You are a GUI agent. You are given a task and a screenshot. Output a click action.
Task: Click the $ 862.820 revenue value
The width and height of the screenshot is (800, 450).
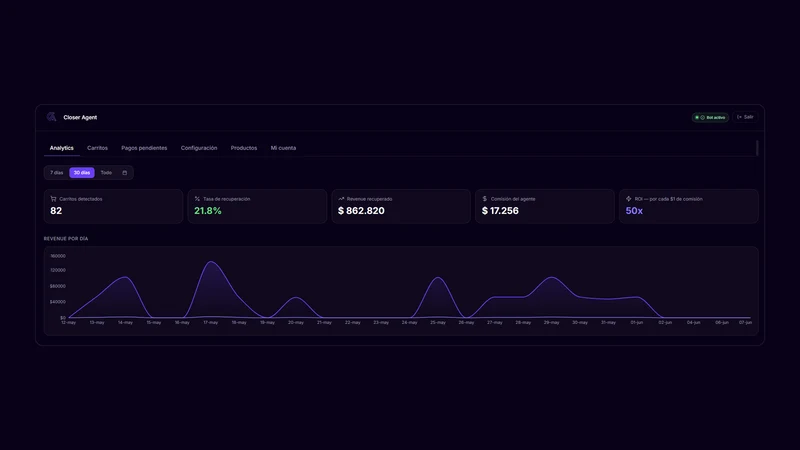(x=361, y=211)
